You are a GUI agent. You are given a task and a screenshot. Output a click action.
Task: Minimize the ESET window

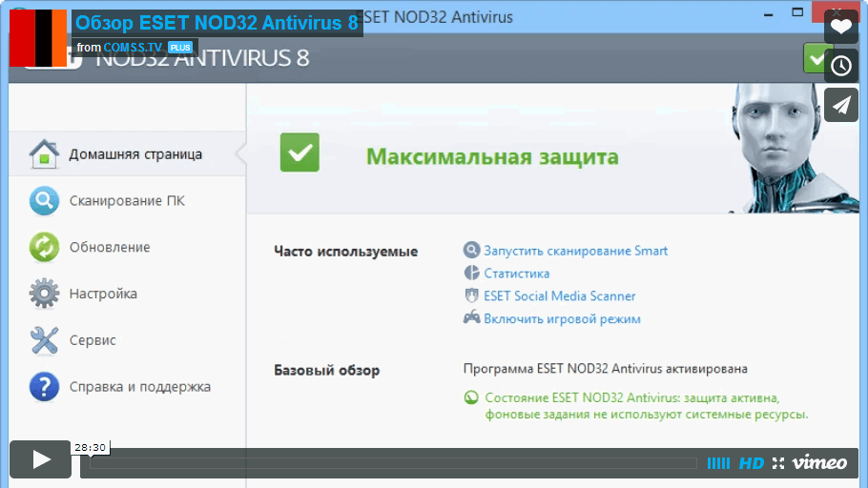769,14
